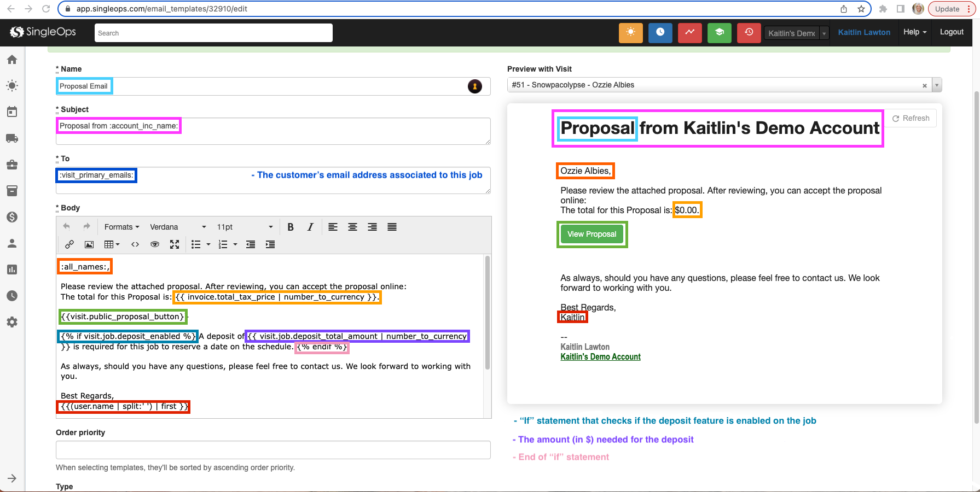Image resolution: width=980 pixels, height=492 pixels.
Task: Toggle the editor preview eye icon
Action: [155, 244]
